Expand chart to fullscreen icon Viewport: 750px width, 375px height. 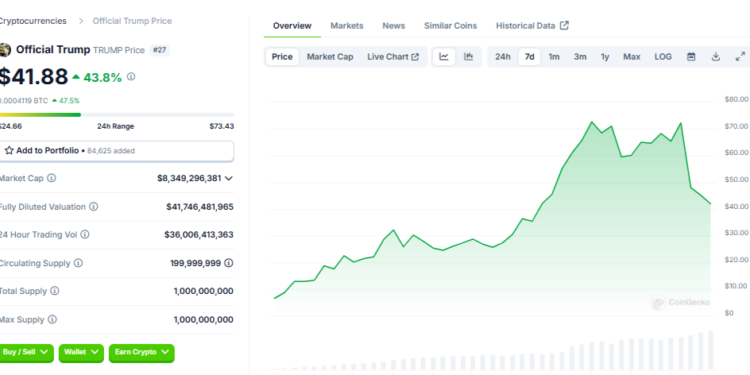(x=739, y=56)
